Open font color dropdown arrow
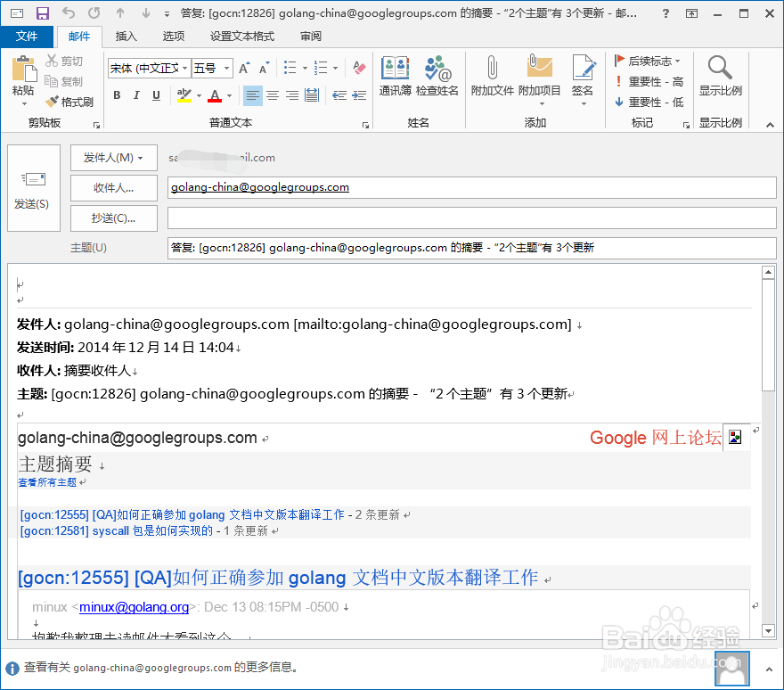The image size is (784, 690). (230, 95)
